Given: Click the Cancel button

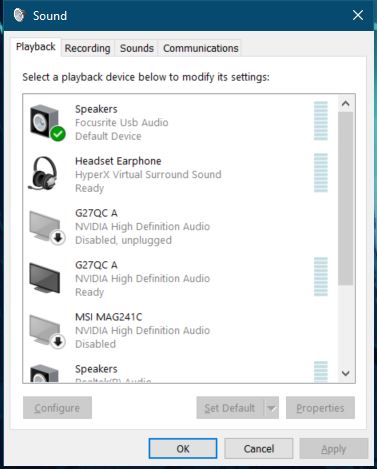Looking at the screenshot, I should point(259,448).
